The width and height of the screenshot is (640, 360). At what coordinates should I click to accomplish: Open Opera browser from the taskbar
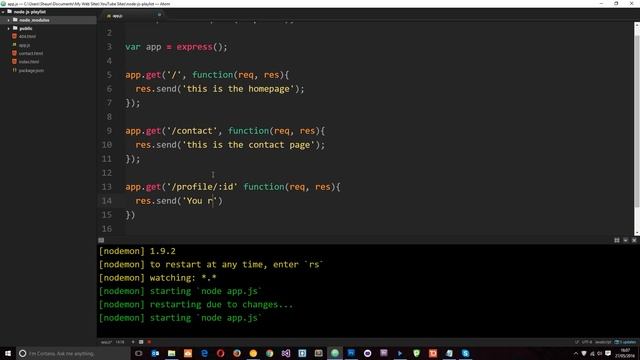220,353
